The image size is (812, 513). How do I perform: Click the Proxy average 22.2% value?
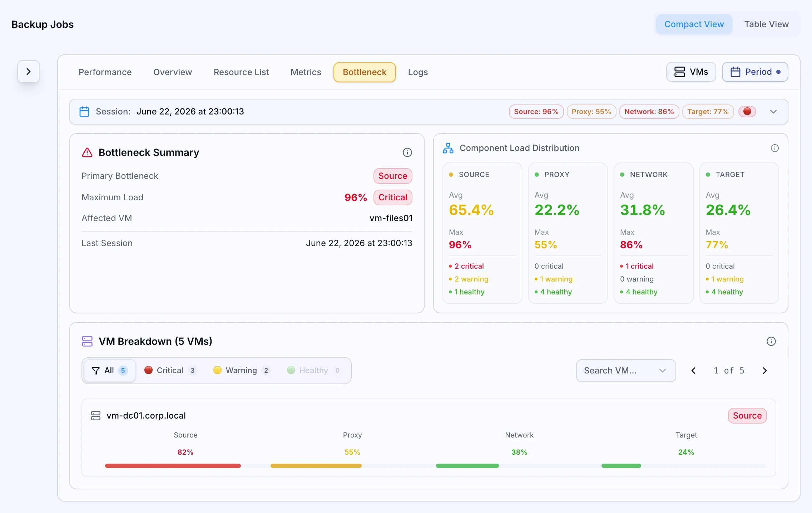(x=557, y=210)
